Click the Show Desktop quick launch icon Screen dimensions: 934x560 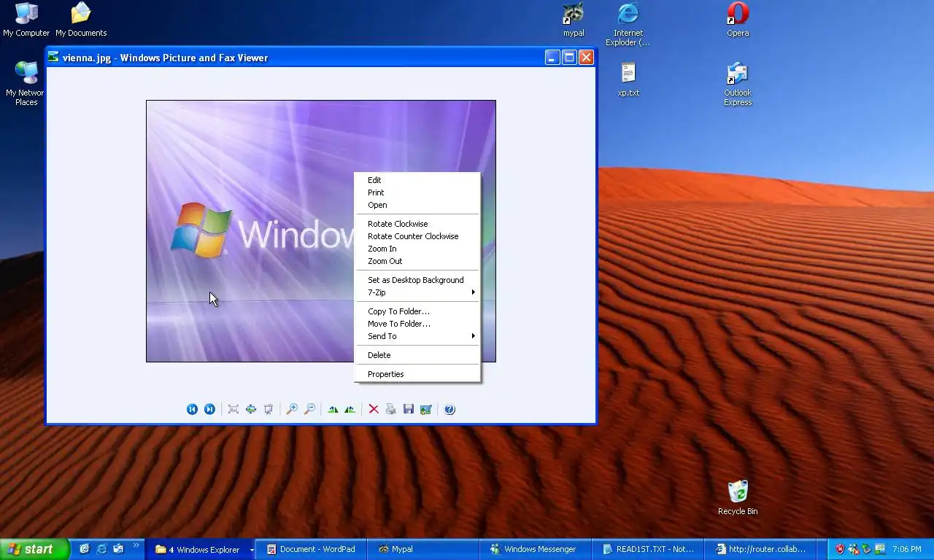(85, 549)
